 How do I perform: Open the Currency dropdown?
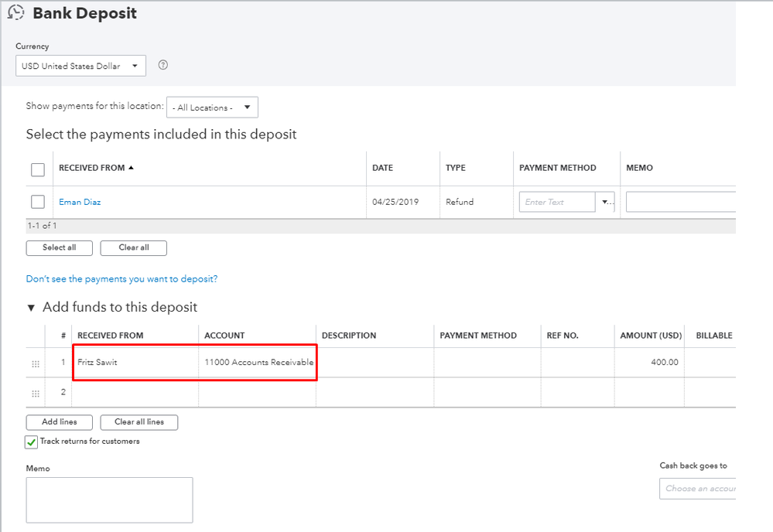(x=81, y=66)
